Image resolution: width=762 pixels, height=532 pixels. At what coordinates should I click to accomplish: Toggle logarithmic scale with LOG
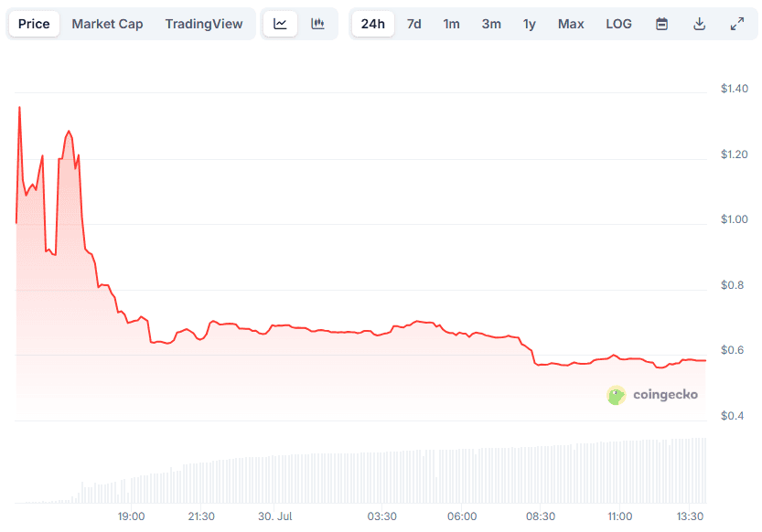coord(618,24)
